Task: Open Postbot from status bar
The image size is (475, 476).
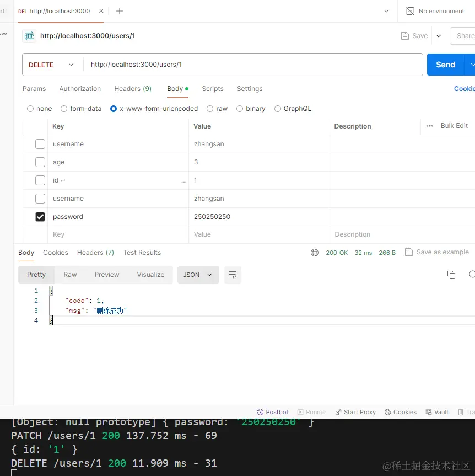Action: coord(272,412)
